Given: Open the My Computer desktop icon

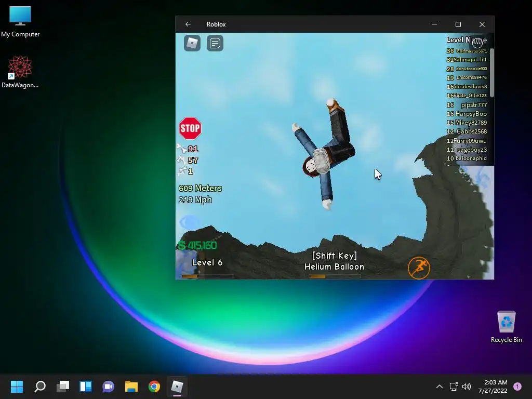Looking at the screenshot, I should pos(20,21).
